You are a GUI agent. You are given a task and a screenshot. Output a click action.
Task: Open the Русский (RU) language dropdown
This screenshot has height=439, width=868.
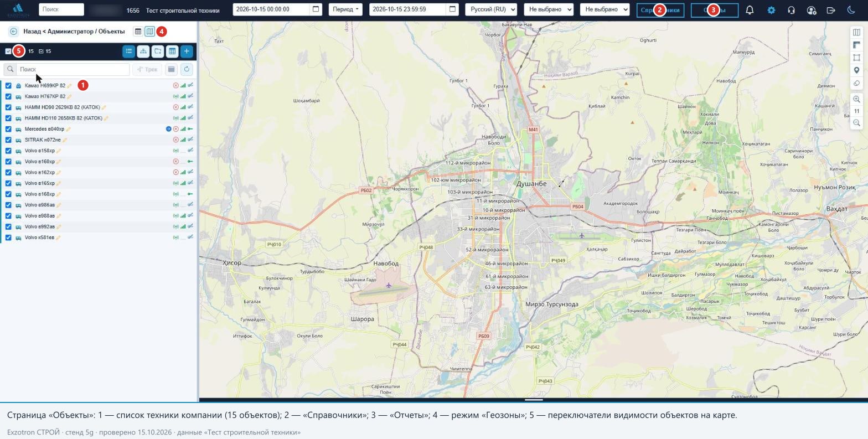[490, 9]
